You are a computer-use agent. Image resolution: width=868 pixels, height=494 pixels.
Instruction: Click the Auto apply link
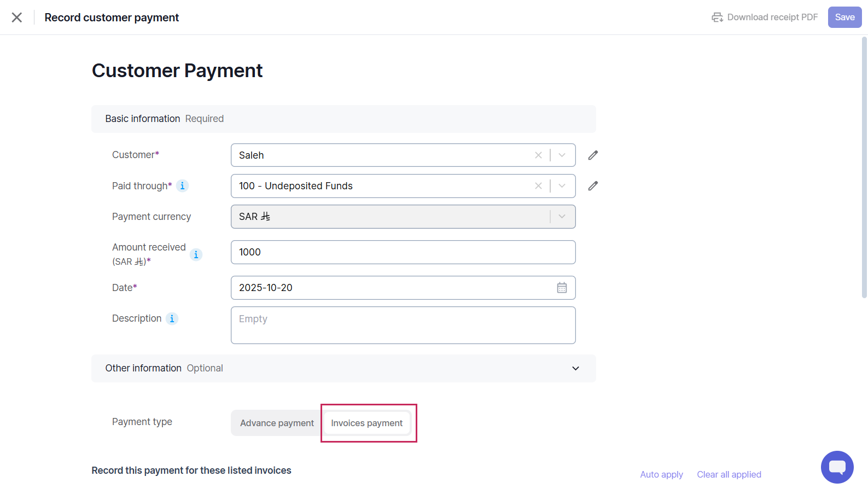[661, 475]
